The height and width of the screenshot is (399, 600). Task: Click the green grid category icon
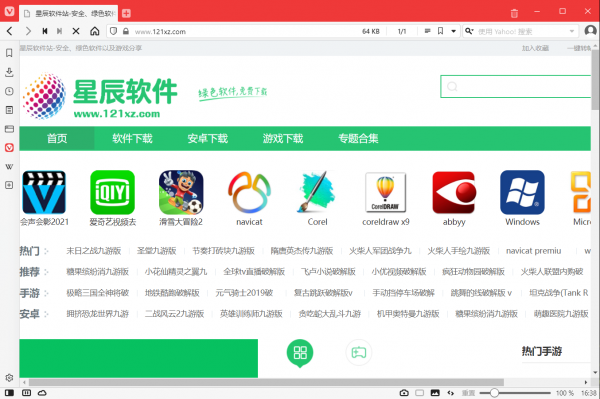(x=300, y=353)
